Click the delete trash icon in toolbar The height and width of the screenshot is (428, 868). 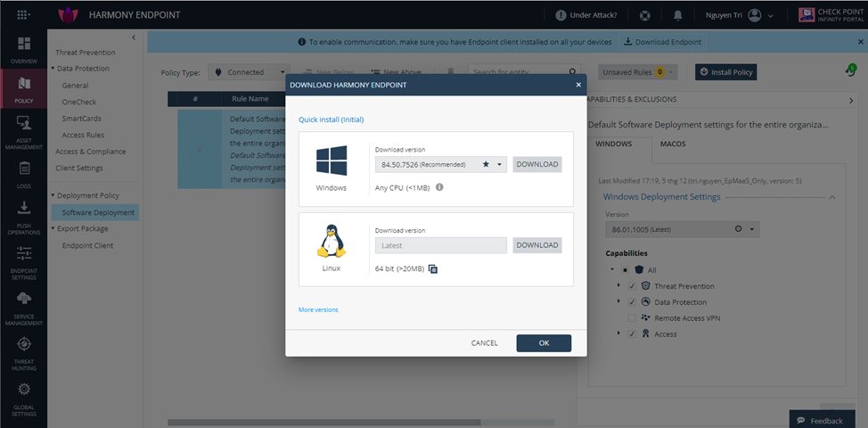coord(451,72)
